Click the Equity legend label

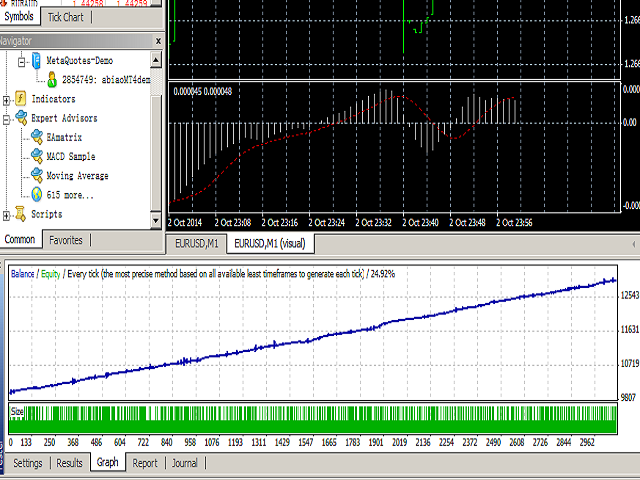(51, 274)
